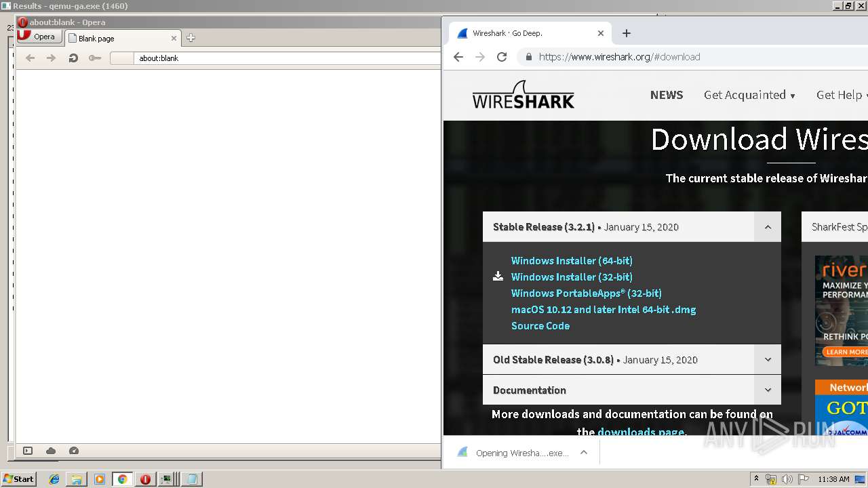Expand the Get Acquainted menu
This screenshot has width=868, height=488.
pos(749,95)
